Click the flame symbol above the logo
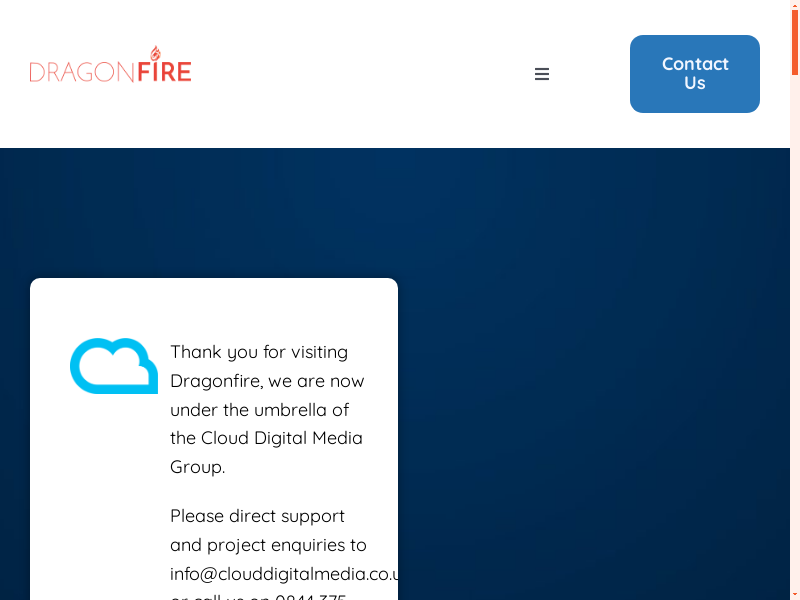Image resolution: width=800 pixels, height=600 pixels. point(155,53)
